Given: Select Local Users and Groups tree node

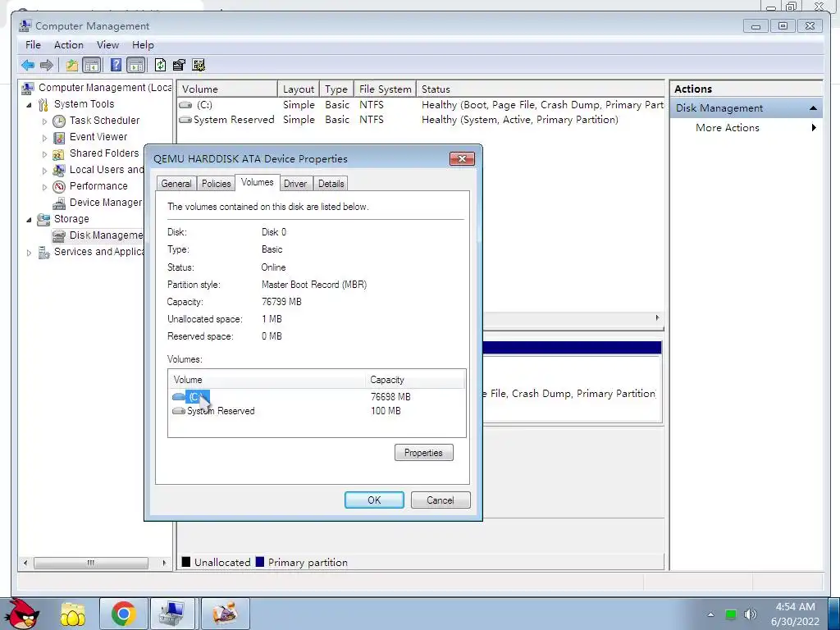Looking at the screenshot, I should tap(107, 170).
